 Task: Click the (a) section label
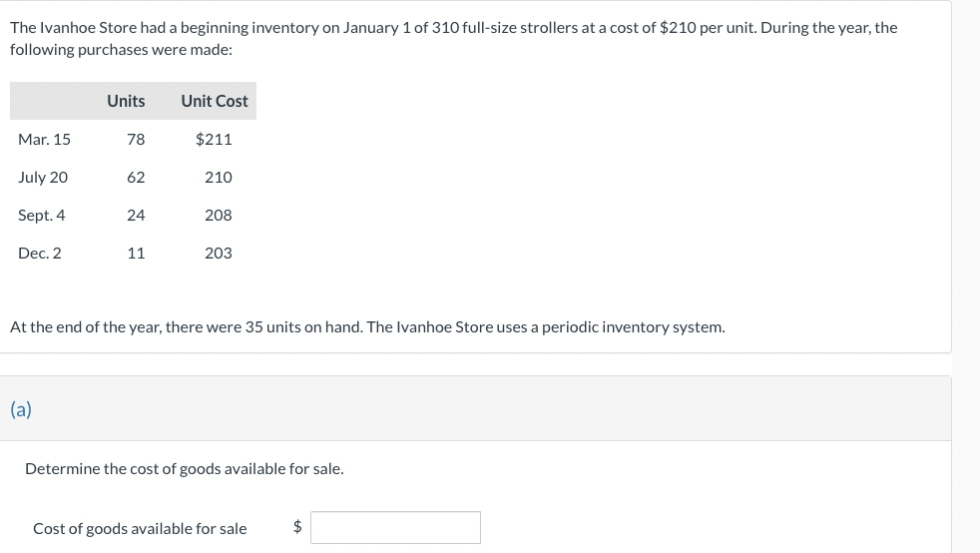pos(20,409)
